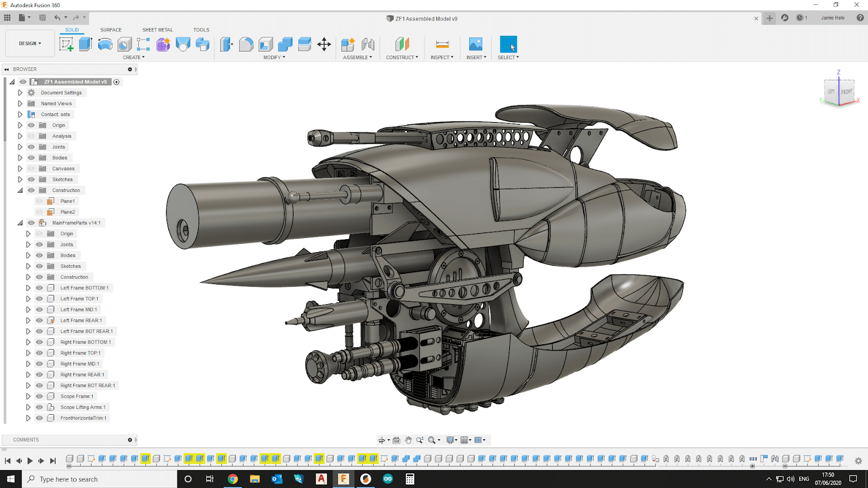
Task: Jump to timeline beginning
Action: point(8,461)
